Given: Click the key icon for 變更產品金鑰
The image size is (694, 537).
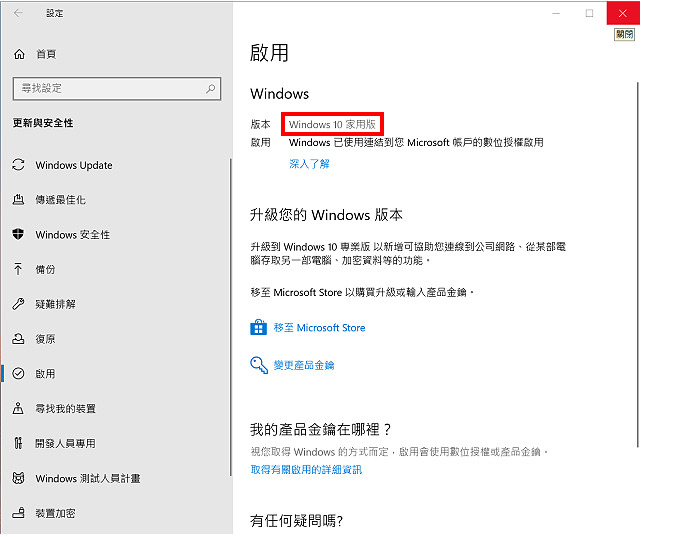Looking at the screenshot, I should tap(259, 365).
